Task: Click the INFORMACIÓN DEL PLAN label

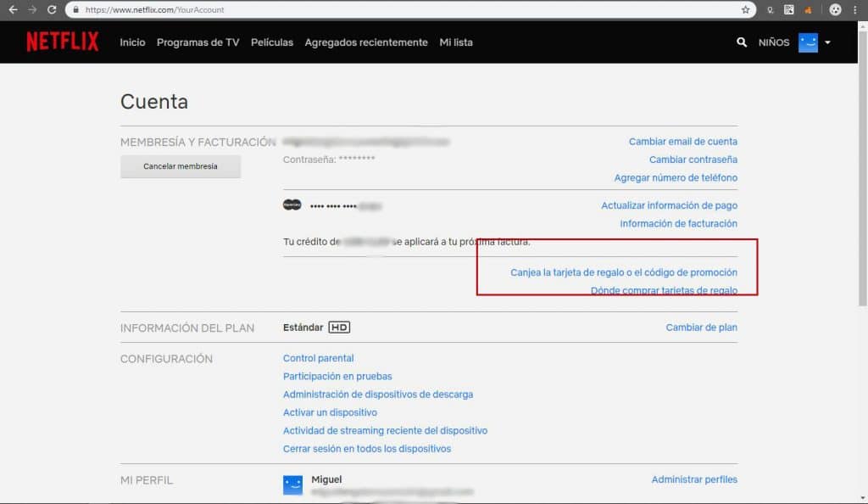Action: pyautogui.click(x=187, y=328)
